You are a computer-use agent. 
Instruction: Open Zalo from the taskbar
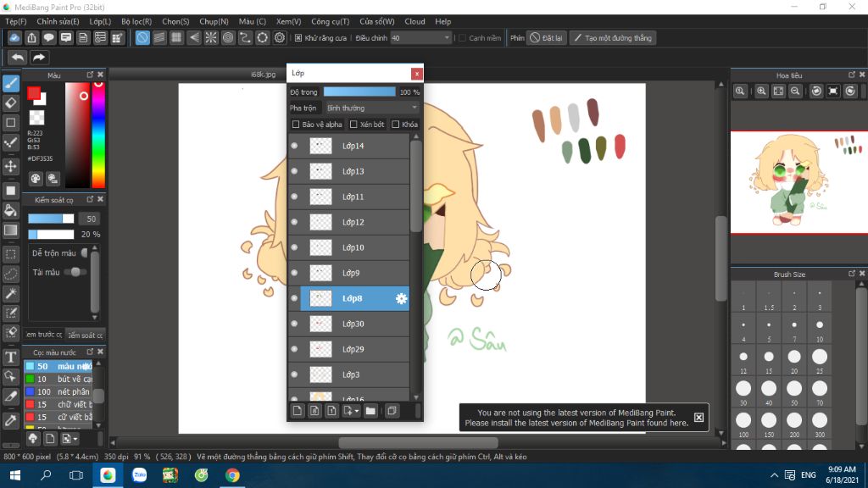[139, 475]
